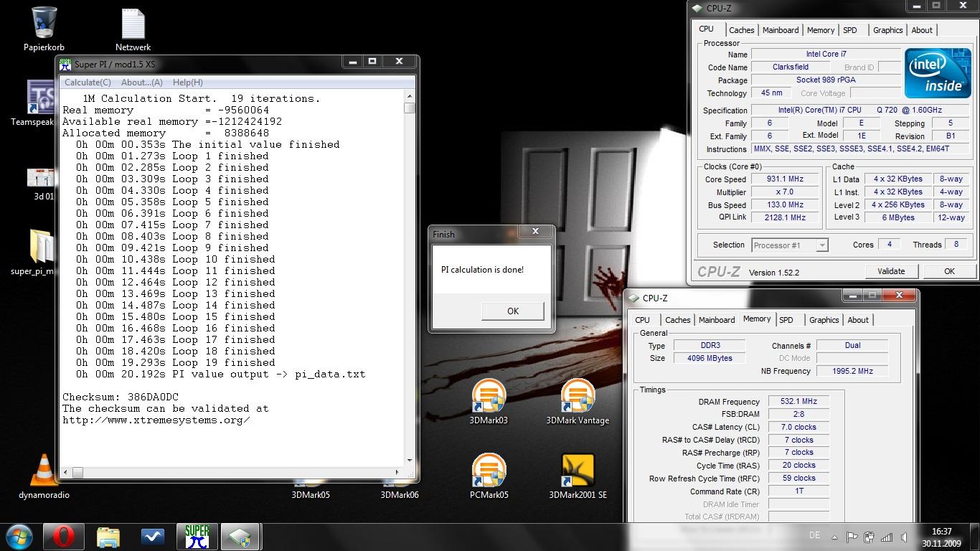This screenshot has height=551, width=980.
Task: Switch to About tab in top CPU-Z
Action: (x=922, y=30)
